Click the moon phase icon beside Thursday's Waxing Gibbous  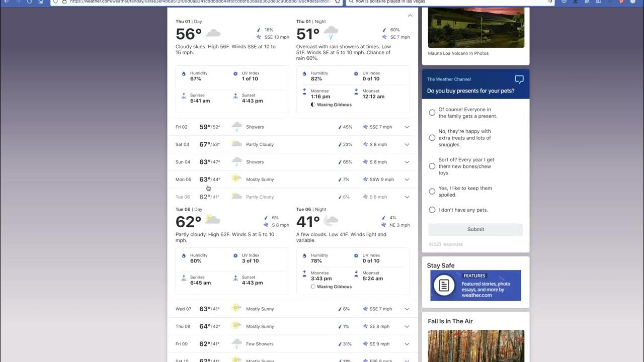(313, 105)
